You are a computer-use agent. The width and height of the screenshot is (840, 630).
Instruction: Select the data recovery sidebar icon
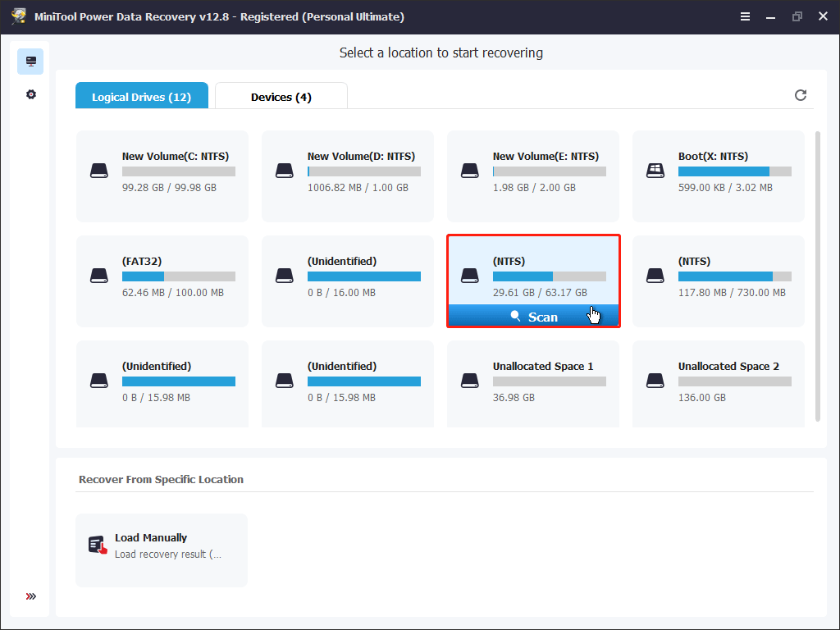coord(30,61)
